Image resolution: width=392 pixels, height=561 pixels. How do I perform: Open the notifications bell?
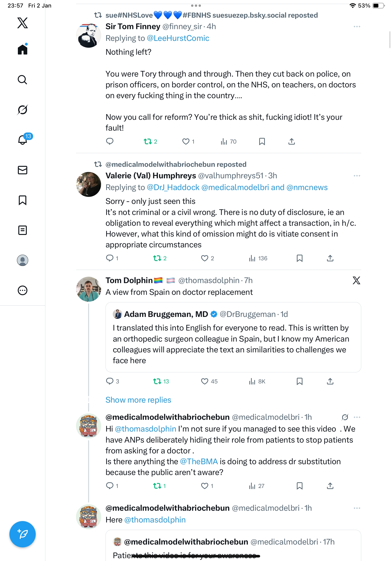tap(23, 140)
